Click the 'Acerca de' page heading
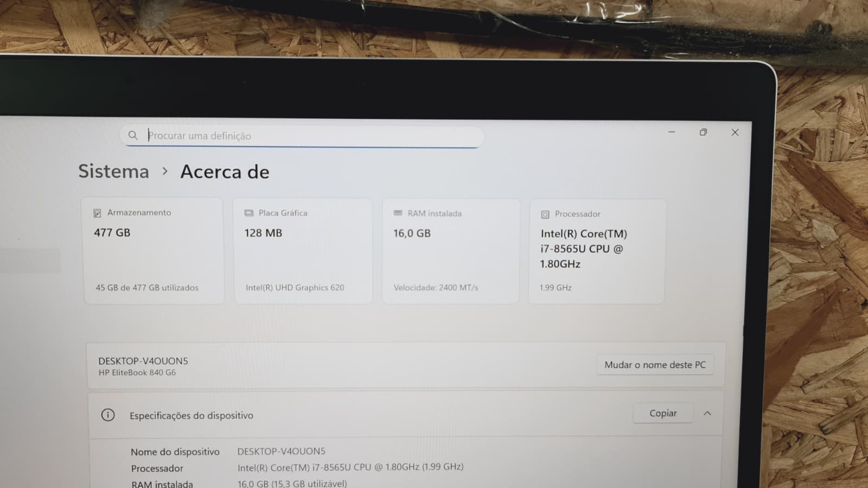Screen dimensions: 868x488 pyautogui.click(x=225, y=172)
